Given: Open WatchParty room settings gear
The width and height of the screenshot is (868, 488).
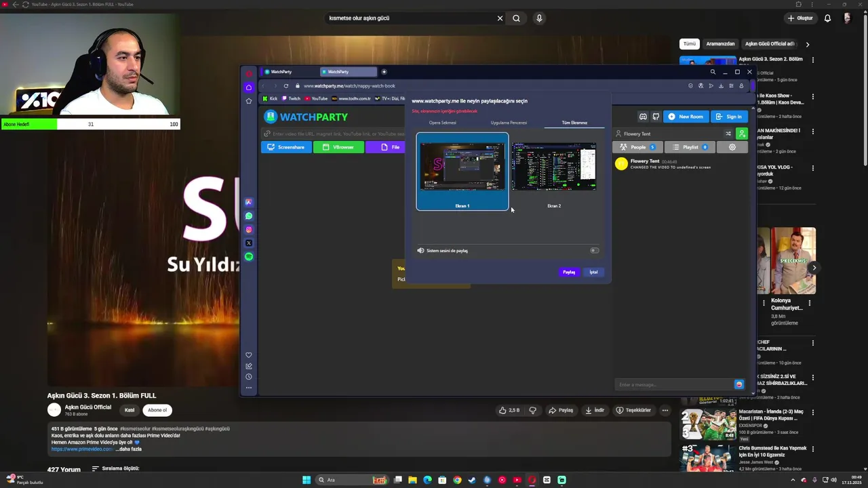Looking at the screenshot, I should coord(732,147).
